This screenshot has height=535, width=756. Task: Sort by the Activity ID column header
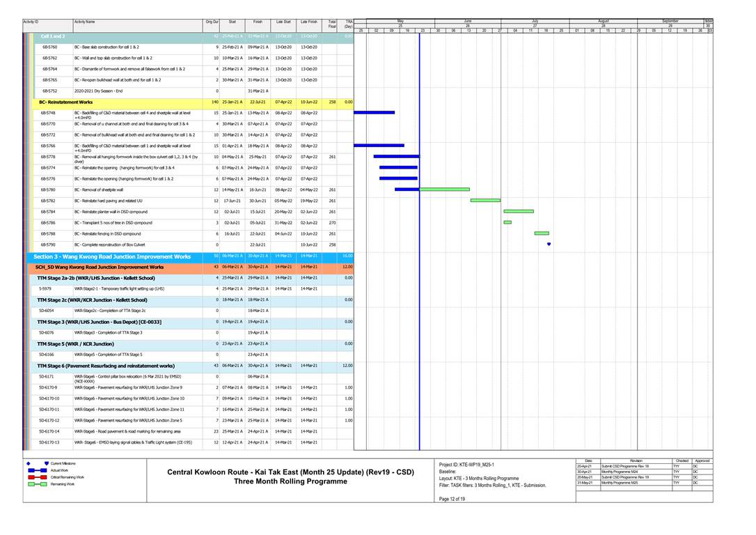pos(31,22)
